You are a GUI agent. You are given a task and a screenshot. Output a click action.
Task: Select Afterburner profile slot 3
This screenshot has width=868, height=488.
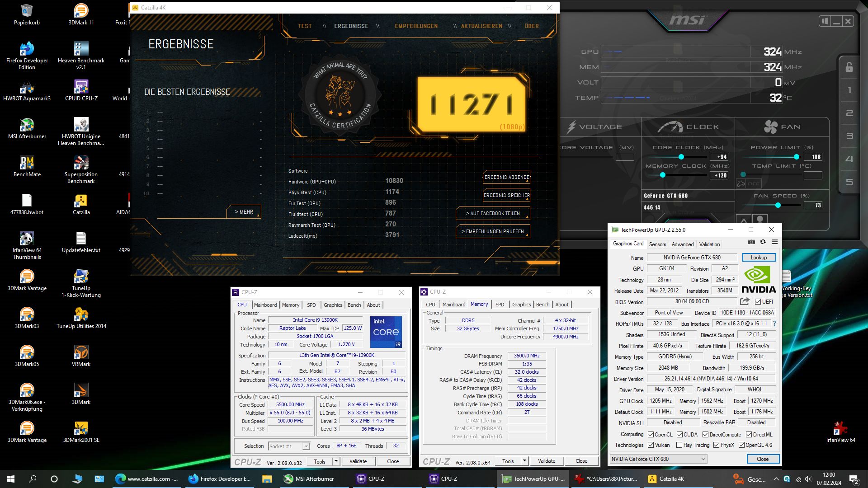[x=849, y=136]
